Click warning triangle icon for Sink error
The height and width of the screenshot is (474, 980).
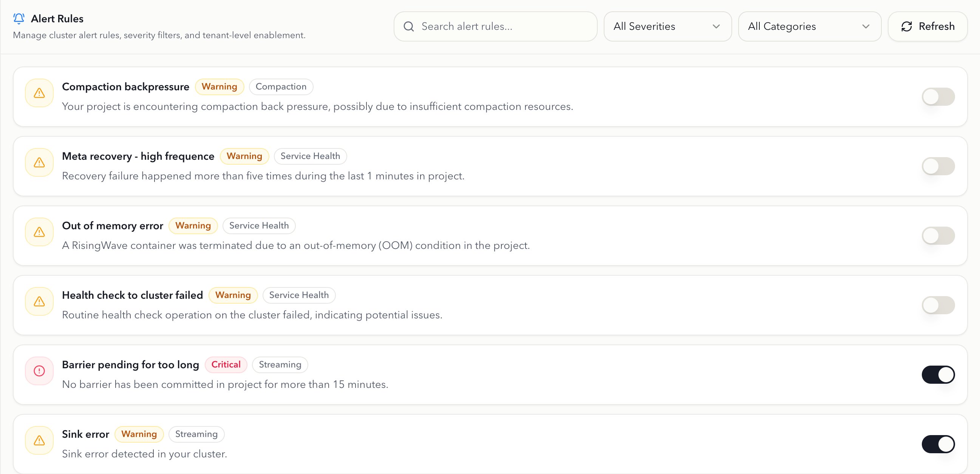pos(39,440)
